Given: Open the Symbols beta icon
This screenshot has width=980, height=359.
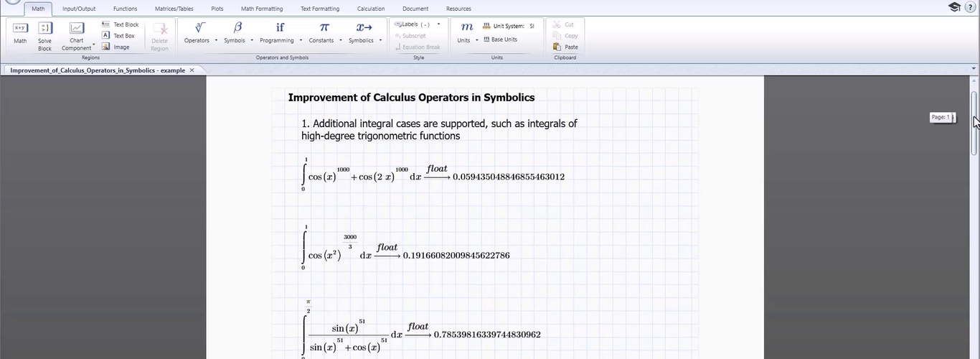Looking at the screenshot, I should point(237,27).
